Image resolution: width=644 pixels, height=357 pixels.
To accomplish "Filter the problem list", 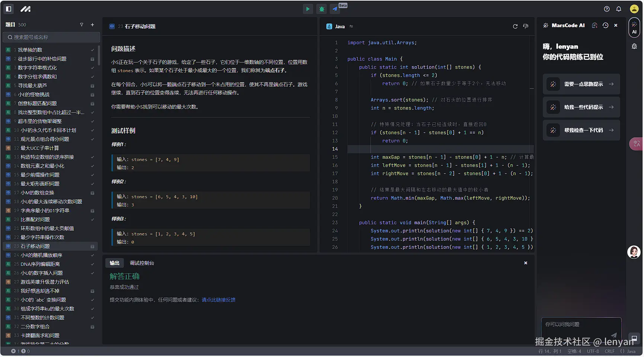I will point(81,25).
